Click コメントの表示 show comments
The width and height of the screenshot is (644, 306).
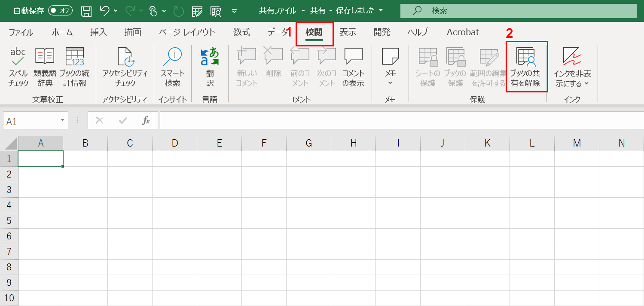(x=353, y=67)
